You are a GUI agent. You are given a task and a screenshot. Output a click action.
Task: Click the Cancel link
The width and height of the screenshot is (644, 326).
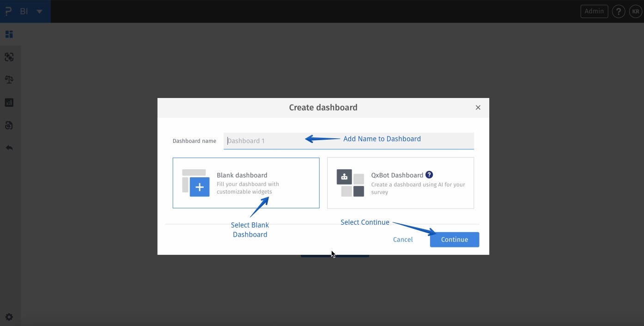(x=403, y=240)
